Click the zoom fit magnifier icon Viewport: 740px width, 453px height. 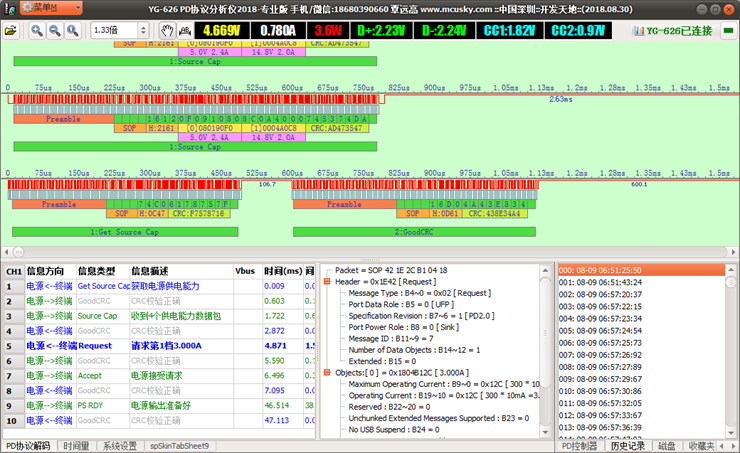(72, 31)
